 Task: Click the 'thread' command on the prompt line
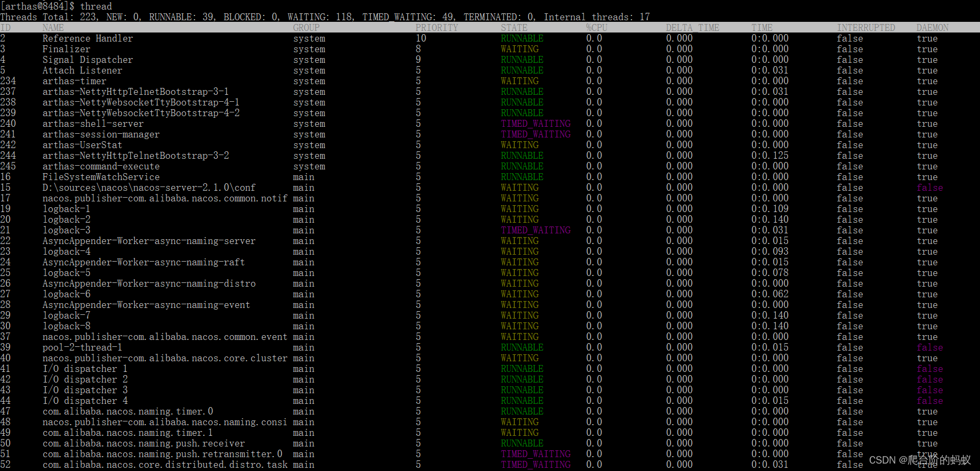pos(96,6)
